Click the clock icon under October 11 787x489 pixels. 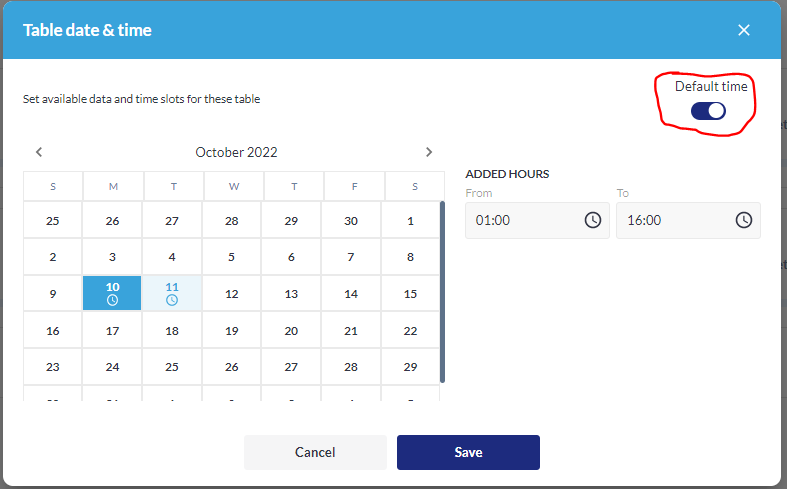coord(172,300)
